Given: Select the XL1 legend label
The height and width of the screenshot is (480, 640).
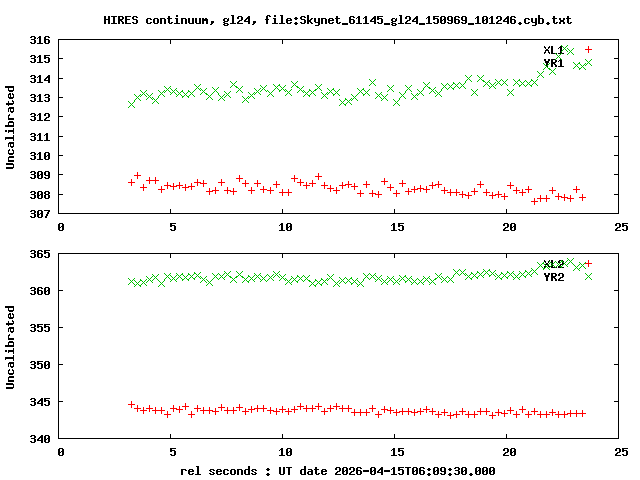Looking at the screenshot, I should click(553, 50).
